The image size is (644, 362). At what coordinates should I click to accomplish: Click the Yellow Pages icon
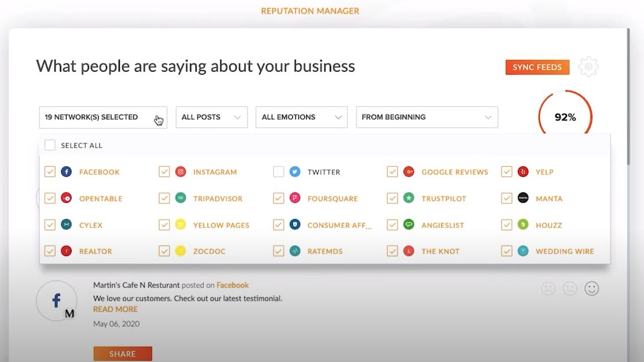[181, 224]
